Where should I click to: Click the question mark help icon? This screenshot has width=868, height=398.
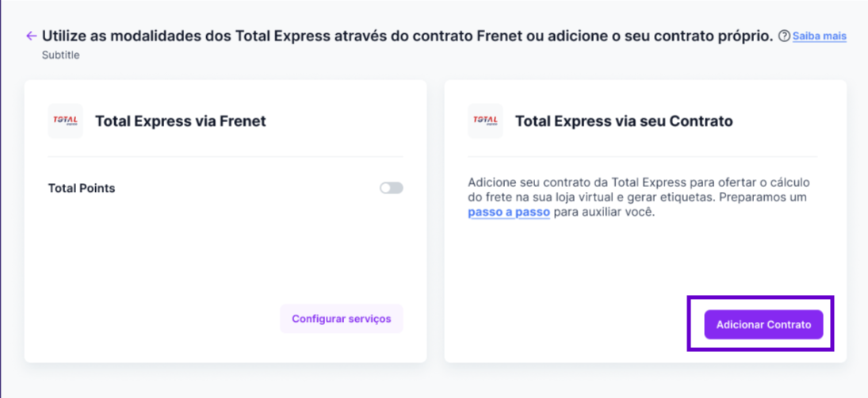784,36
